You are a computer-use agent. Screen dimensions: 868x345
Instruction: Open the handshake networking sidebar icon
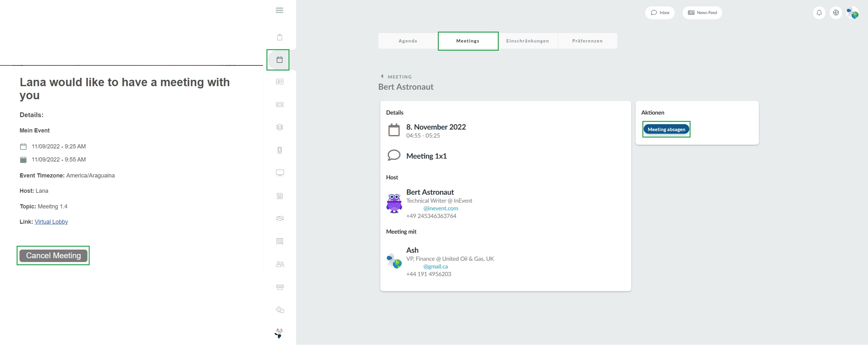click(x=280, y=218)
